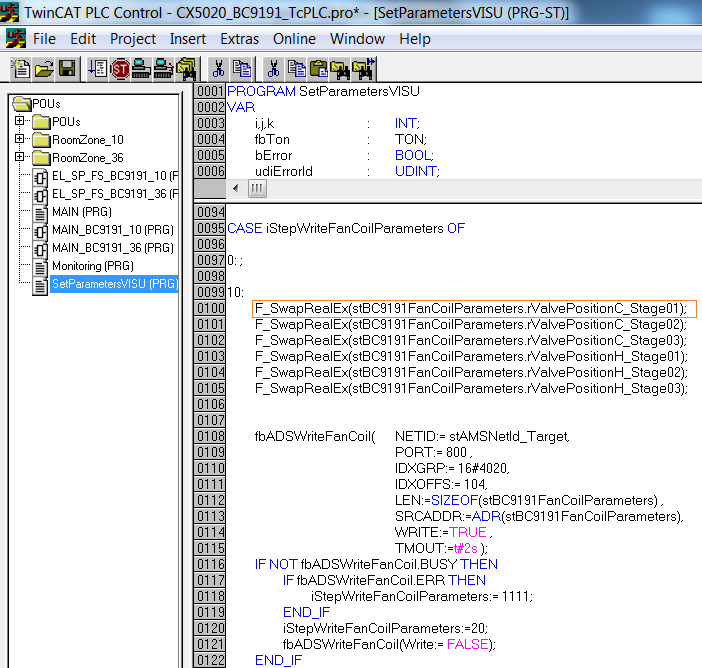
Task: Click the Run toolbar icon with blue arrow
Action: point(97,69)
